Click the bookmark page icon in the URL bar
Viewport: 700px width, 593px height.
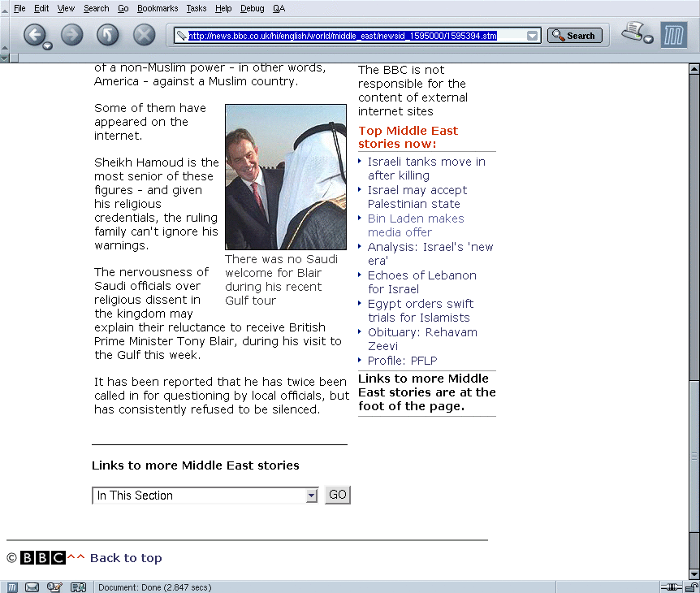(x=181, y=36)
